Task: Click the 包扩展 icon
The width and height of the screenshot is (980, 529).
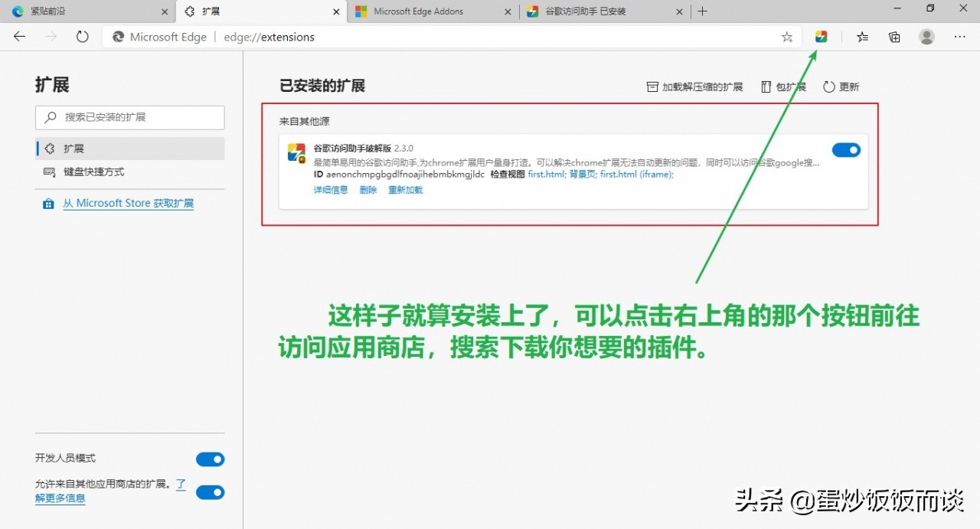Action: tap(764, 87)
